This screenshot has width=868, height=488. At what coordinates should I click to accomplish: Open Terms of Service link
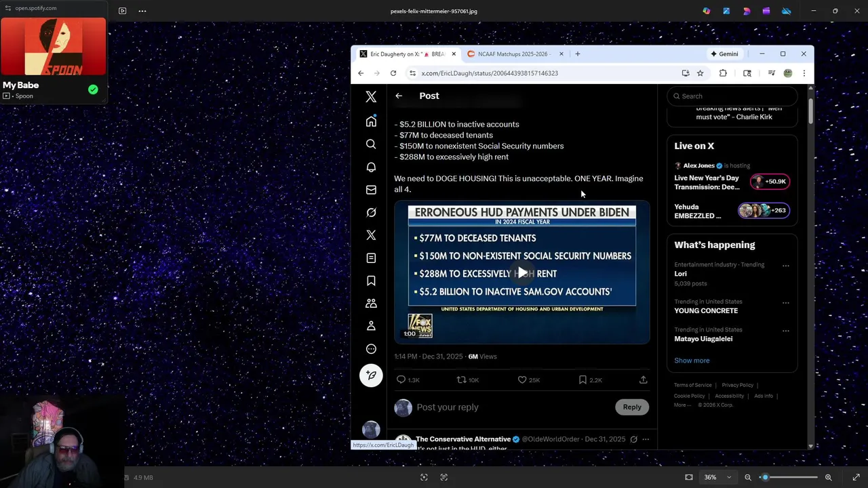[x=692, y=385]
